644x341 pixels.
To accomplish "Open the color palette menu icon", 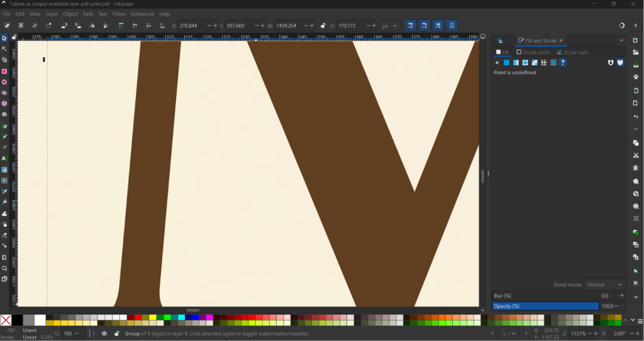I will tap(640, 321).
